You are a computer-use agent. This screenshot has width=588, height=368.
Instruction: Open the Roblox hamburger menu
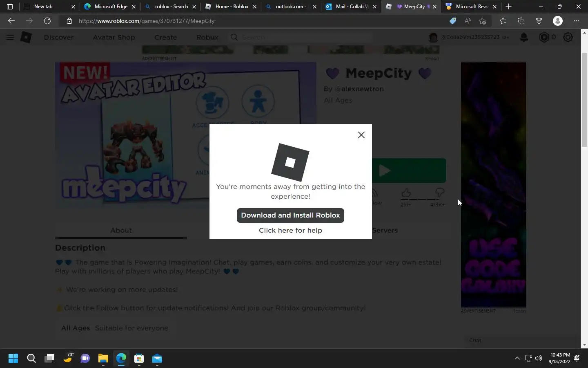10,37
